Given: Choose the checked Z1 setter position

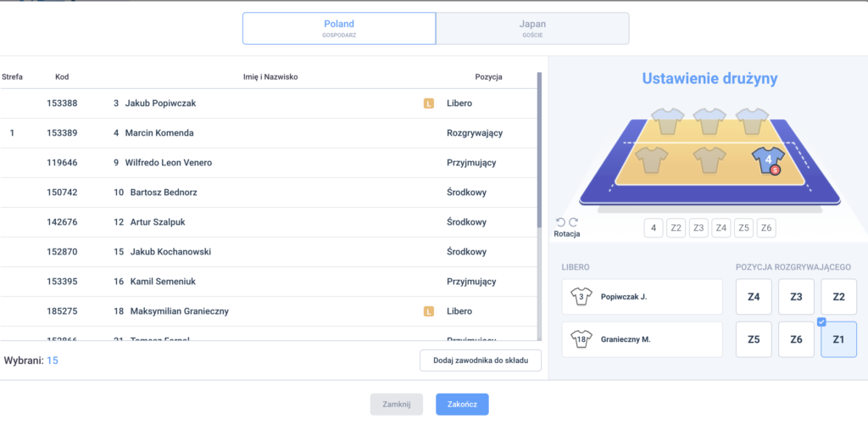Looking at the screenshot, I should click(838, 339).
